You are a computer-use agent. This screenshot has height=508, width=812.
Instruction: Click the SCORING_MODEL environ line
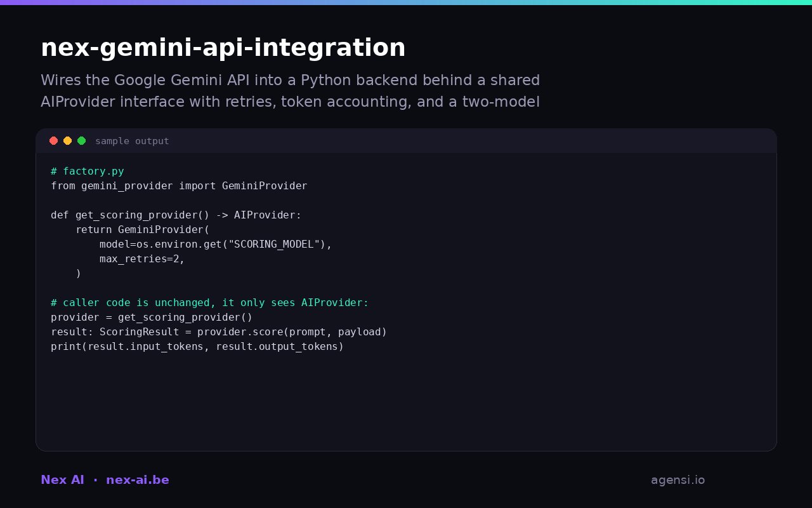pos(216,244)
